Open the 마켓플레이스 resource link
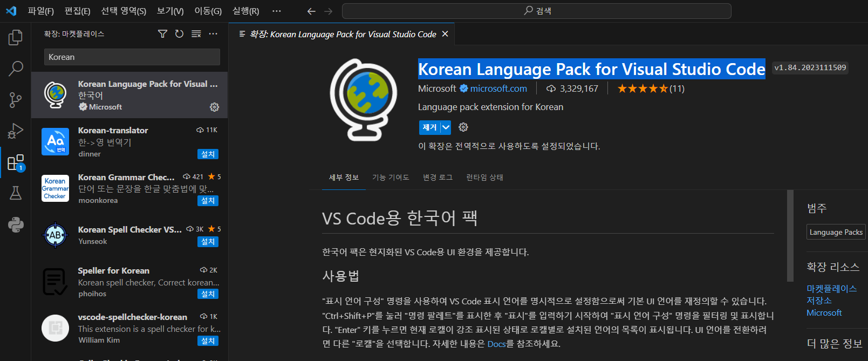The width and height of the screenshot is (868, 361). pos(831,289)
